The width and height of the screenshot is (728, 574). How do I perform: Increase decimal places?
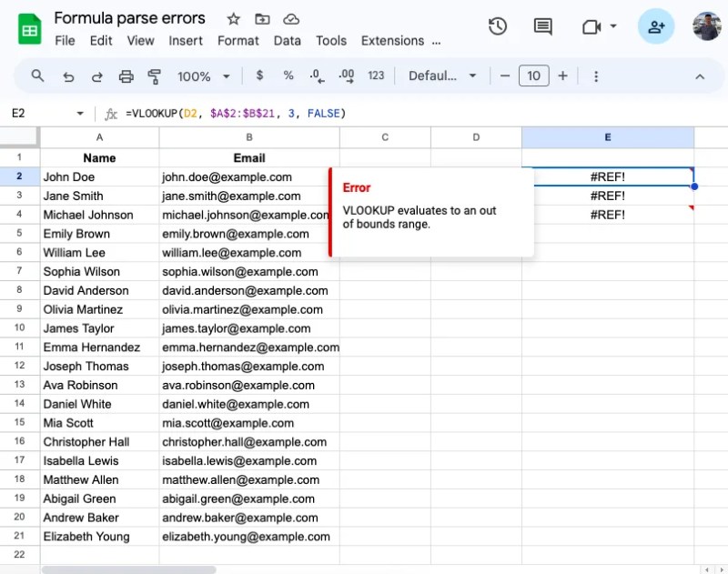pyautogui.click(x=347, y=76)
